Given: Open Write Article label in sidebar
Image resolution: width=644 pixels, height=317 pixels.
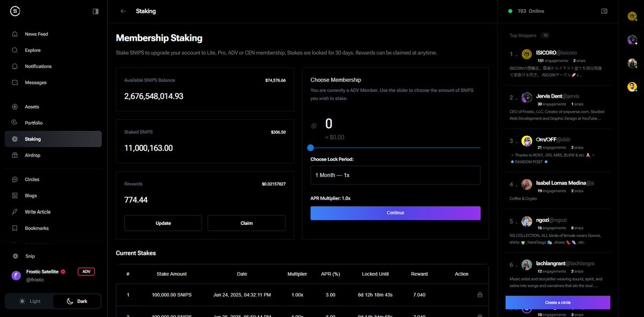Looking at the screenshot, I should 38,212.
